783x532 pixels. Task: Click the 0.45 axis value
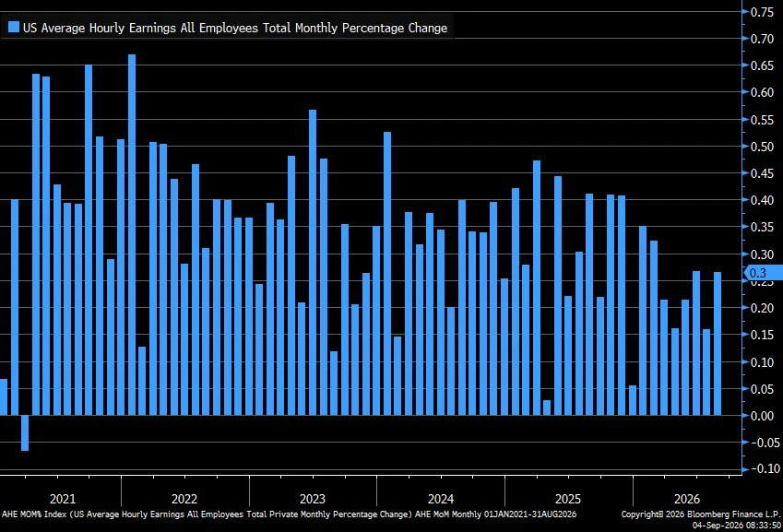point(762,173)
